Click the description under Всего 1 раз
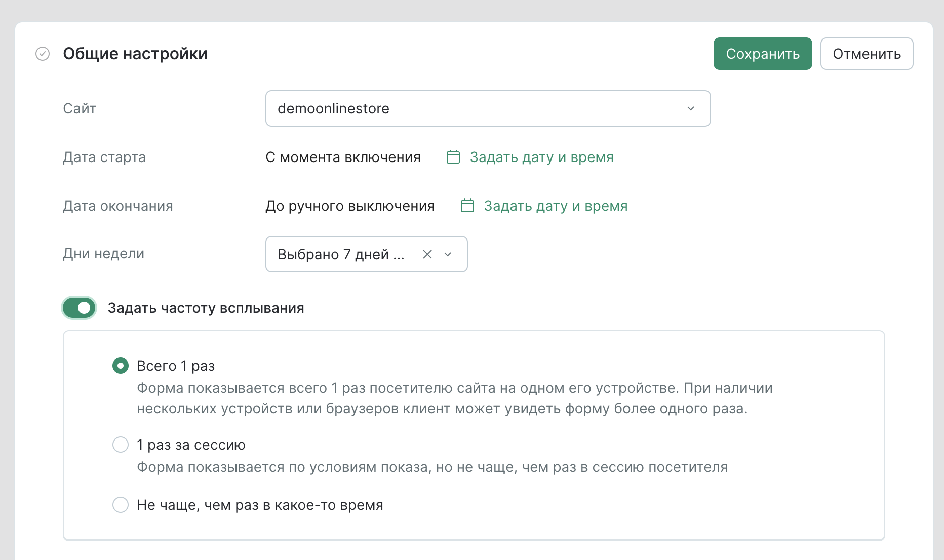This screenshot has height=560, width=944. click(455, 398)
